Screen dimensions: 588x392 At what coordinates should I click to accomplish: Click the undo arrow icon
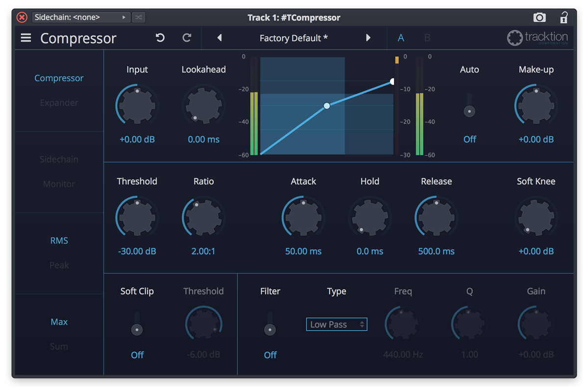(x=160, y=38)
